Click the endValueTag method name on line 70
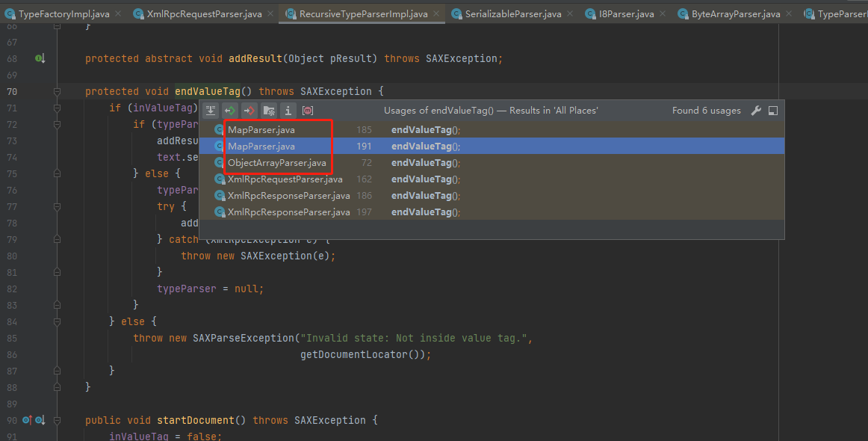 tap(208, 91)
